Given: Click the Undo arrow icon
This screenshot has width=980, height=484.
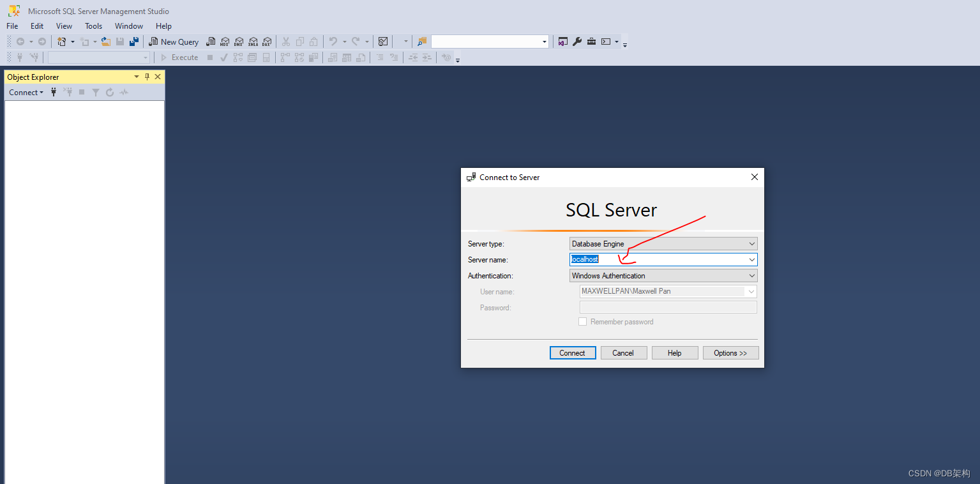Looking at the screenshot, I should click(333, 42).
